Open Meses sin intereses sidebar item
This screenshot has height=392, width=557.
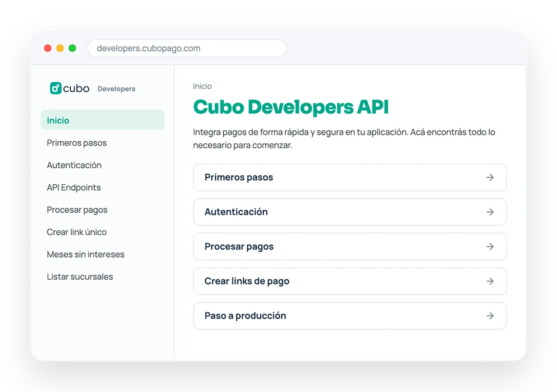pyautogui.click(x=85, y=254)
